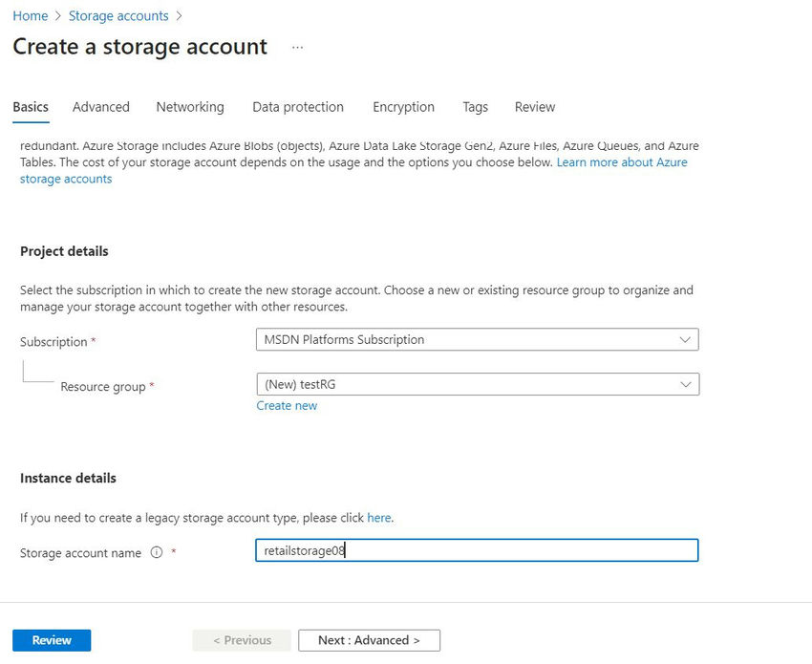The height and width of the screenshot is (664, 812).
Task: Open the Subscription dropdown chevron
Action: tap(685, 339)
